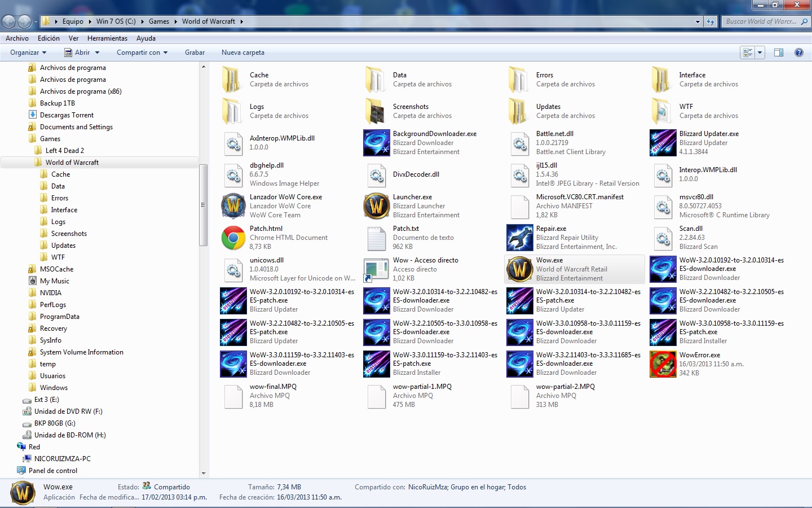Viewport: 812px width, 508px height.
Task: Open the Ver menu
Action: [73, 38]
